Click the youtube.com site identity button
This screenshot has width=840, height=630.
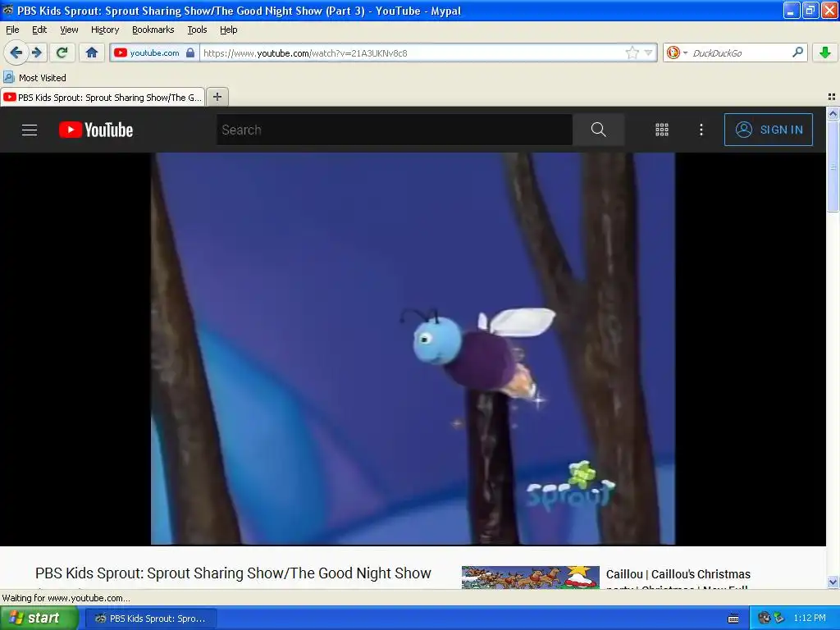[x=154, y=52]
